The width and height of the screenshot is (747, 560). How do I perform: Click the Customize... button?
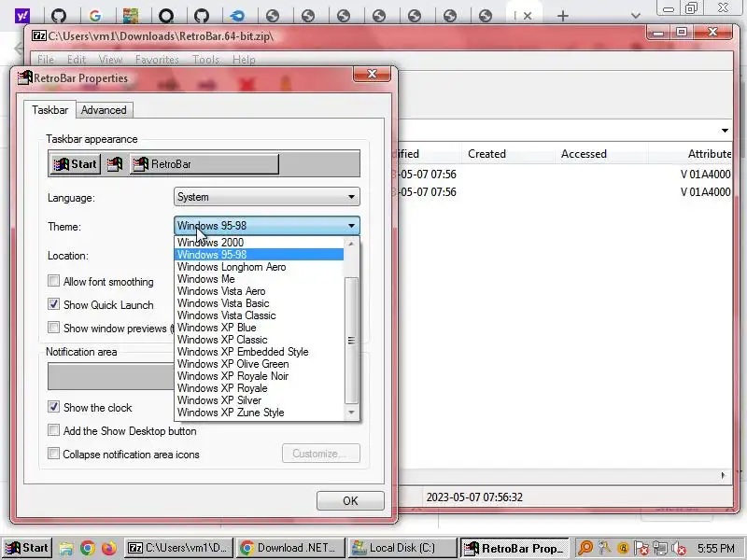[x=320, y=454]
